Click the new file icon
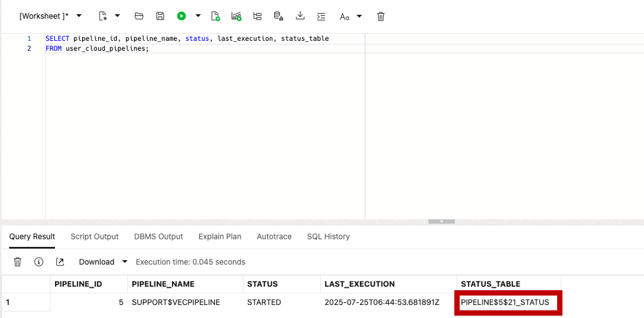Screen dimensions: 644x318 tap(103, 16)
